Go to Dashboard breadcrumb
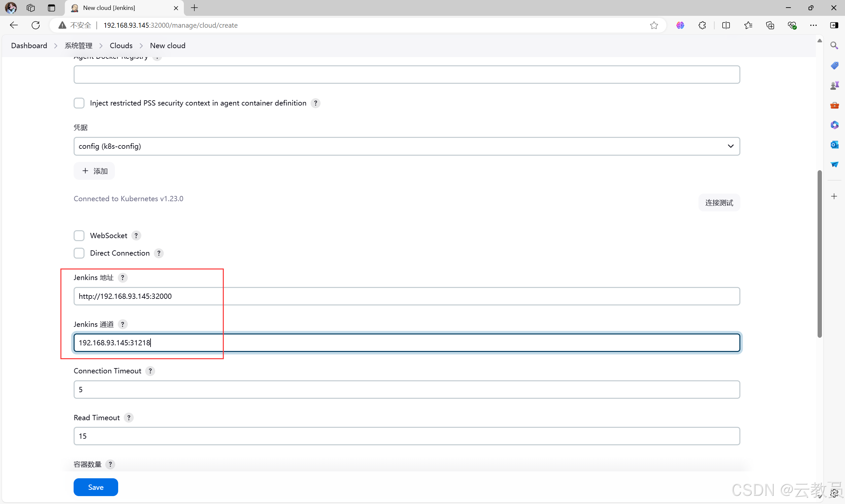The height and width of the screenshot is (504, 845). coord(29,46)
